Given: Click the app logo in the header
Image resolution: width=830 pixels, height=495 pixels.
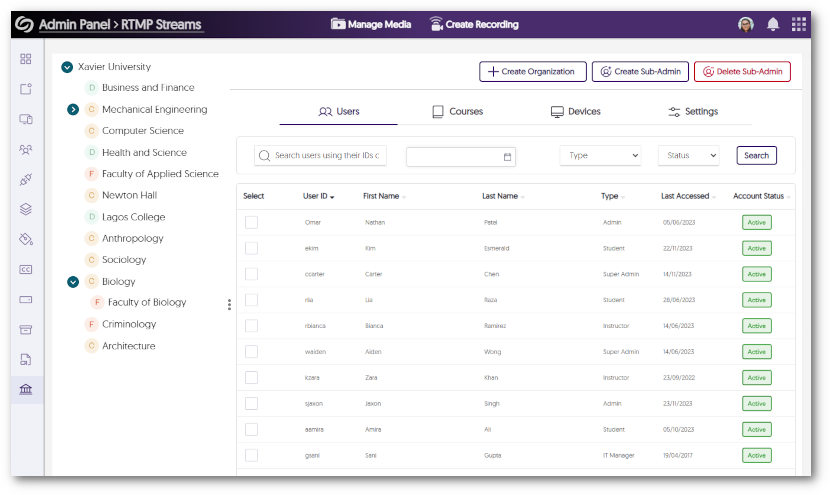Looking at the screenshot, I should point(24,24).
